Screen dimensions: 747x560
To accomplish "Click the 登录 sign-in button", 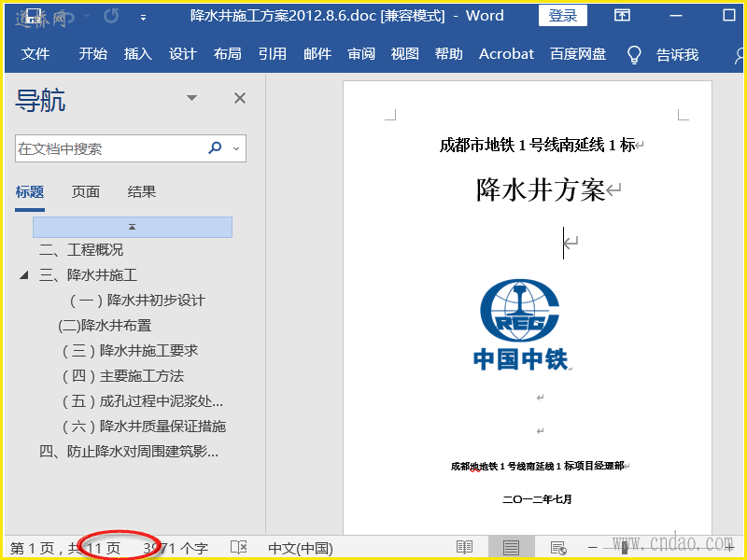I will point(563,16).
